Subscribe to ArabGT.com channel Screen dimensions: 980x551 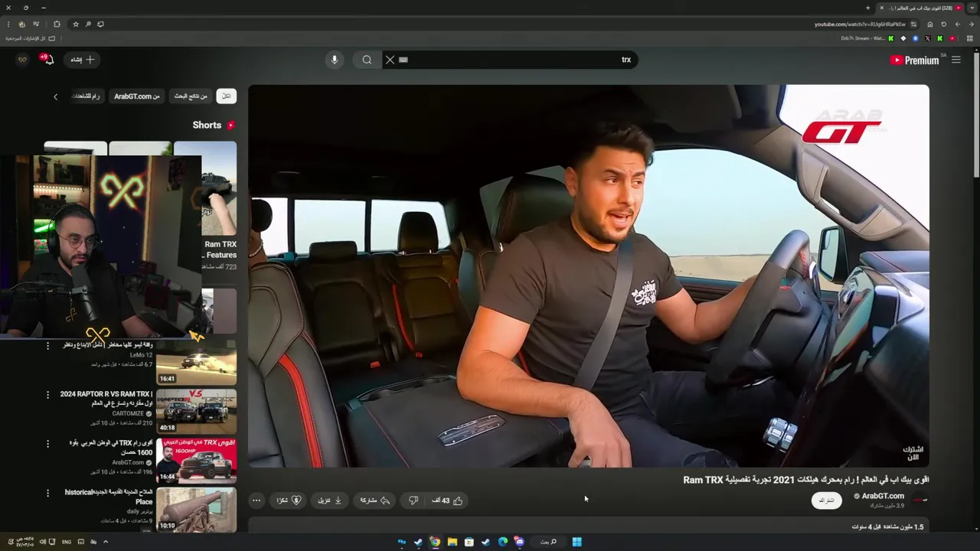pyautogui.click(x=827, y=500)
